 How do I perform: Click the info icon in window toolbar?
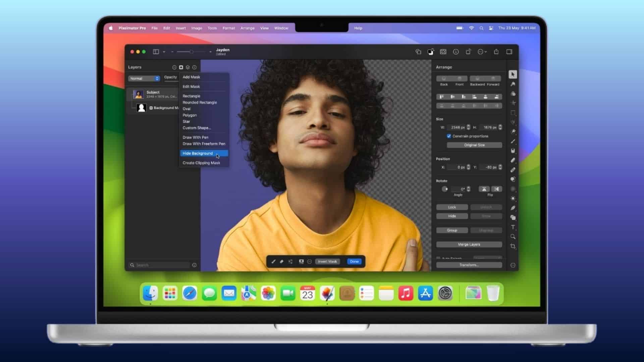pyautogui.click(x=456, y=52)
